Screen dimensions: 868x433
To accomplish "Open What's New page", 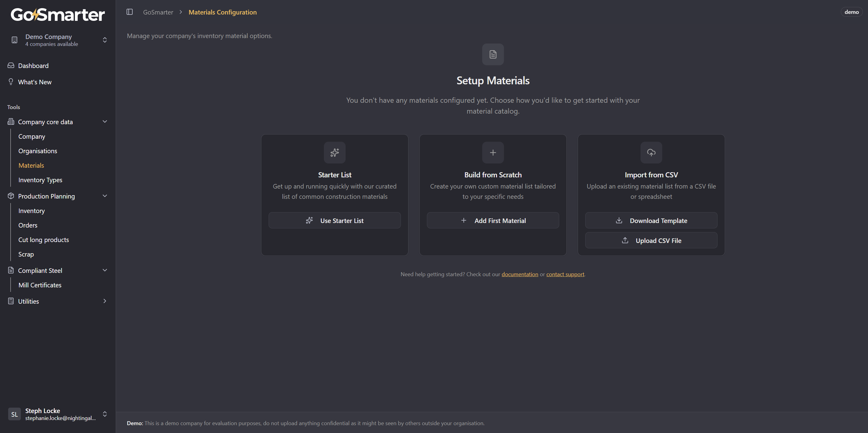I will click(34, 82).
